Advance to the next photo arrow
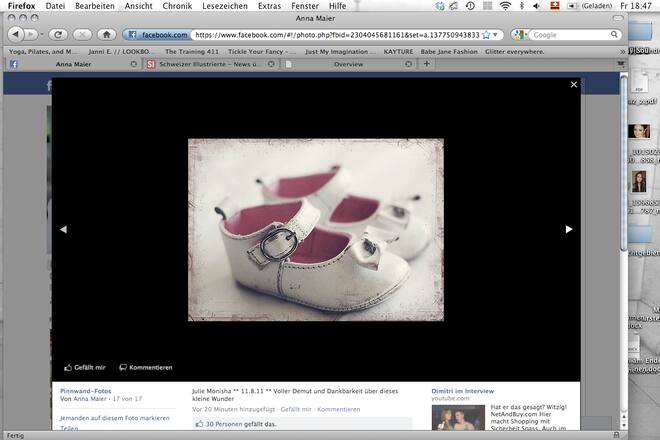 569,229
